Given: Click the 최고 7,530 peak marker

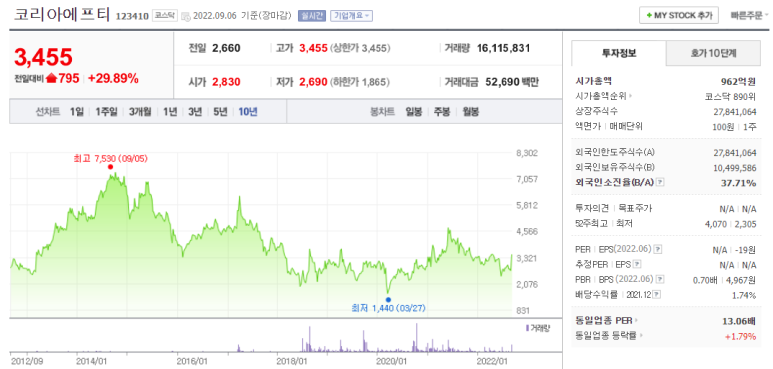Looking at the screenshot, I should click(110, 167).
